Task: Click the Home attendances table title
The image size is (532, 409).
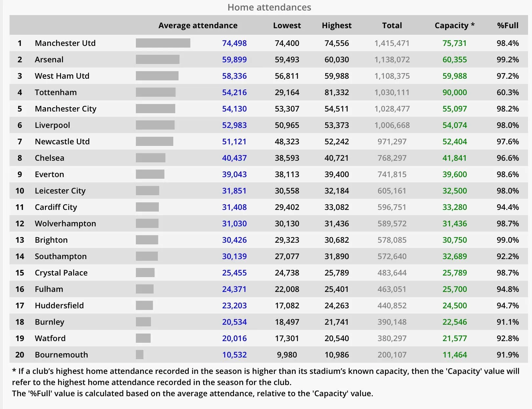Action: (269, 7)
